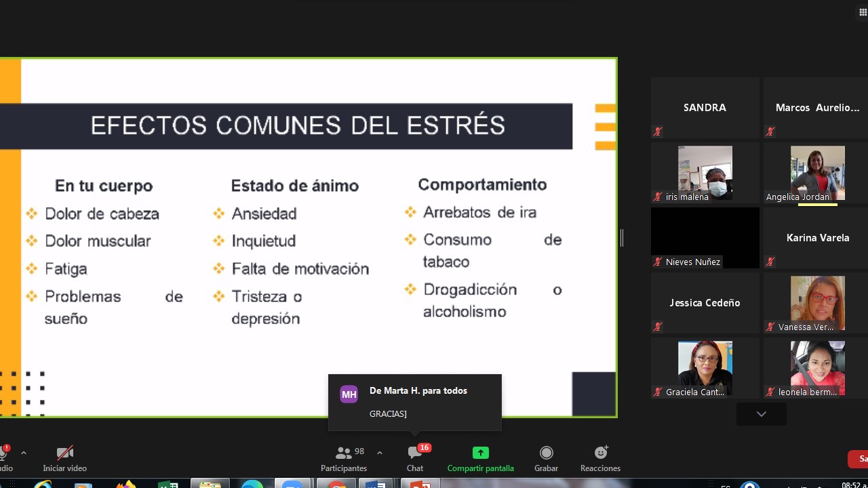Image resolution: width=868 pixels, height=488 pixels.
Task: Open the Chat panel
Action: click(x=415, y=458)
